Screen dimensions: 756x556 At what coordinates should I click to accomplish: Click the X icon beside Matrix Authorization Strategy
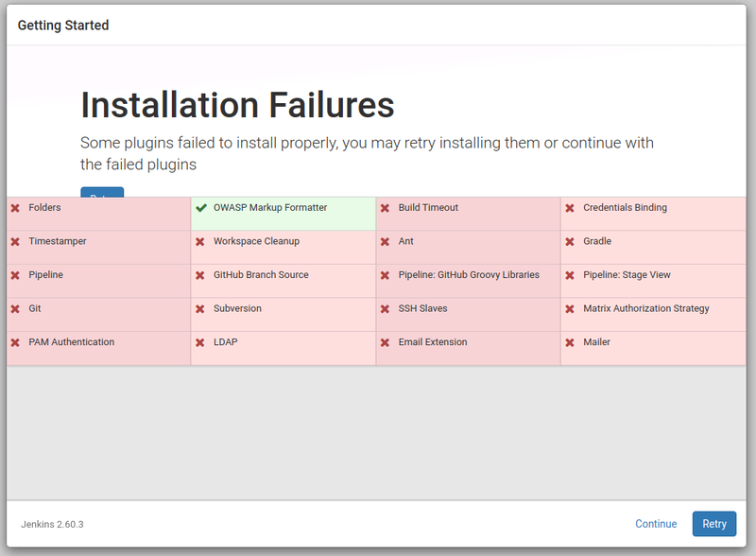570,309
